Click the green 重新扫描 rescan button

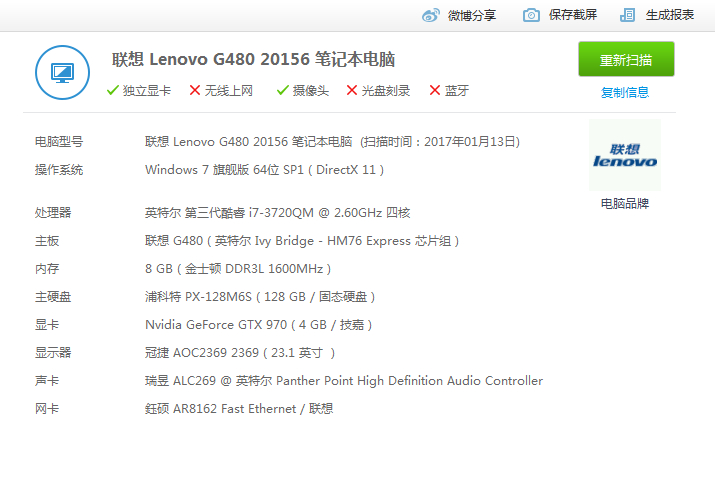626,59
